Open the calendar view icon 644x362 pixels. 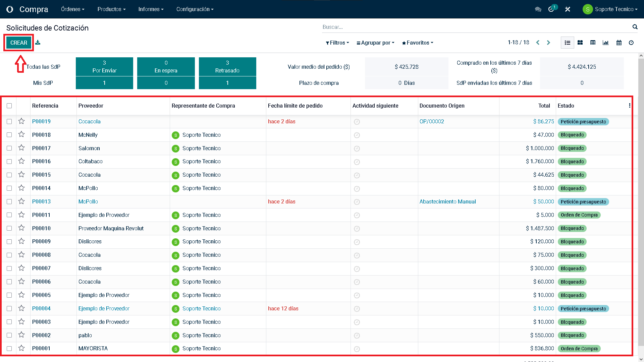[619, 43]
